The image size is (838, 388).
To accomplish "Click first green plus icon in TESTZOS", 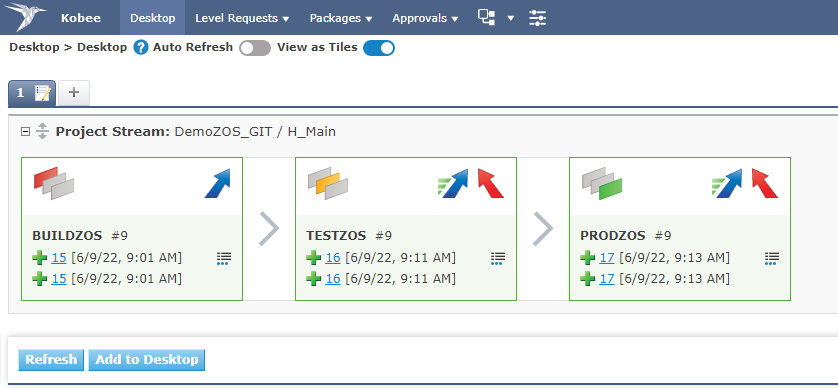I will pos(314,259).
